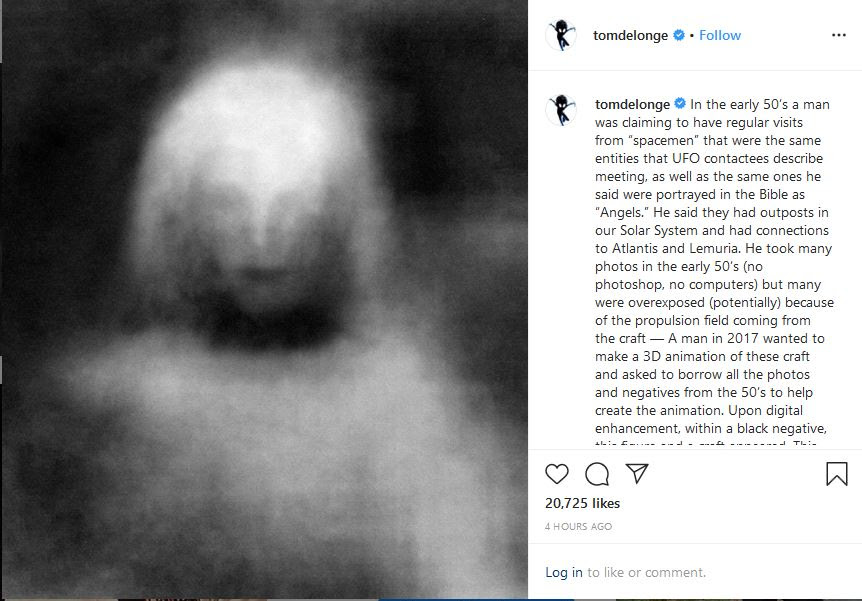Click the verified badge in the header
The image size is (862, 601).
click(679, 35)
